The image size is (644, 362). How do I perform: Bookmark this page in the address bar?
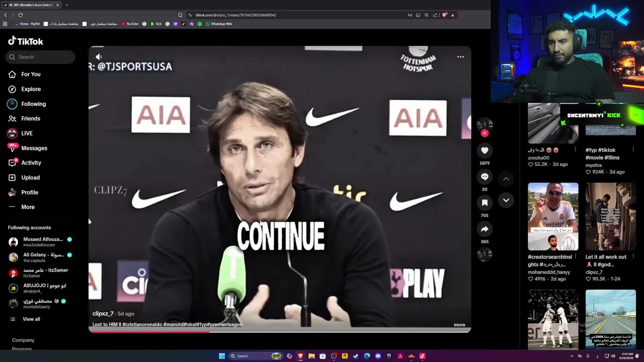(x=180, y=15)
